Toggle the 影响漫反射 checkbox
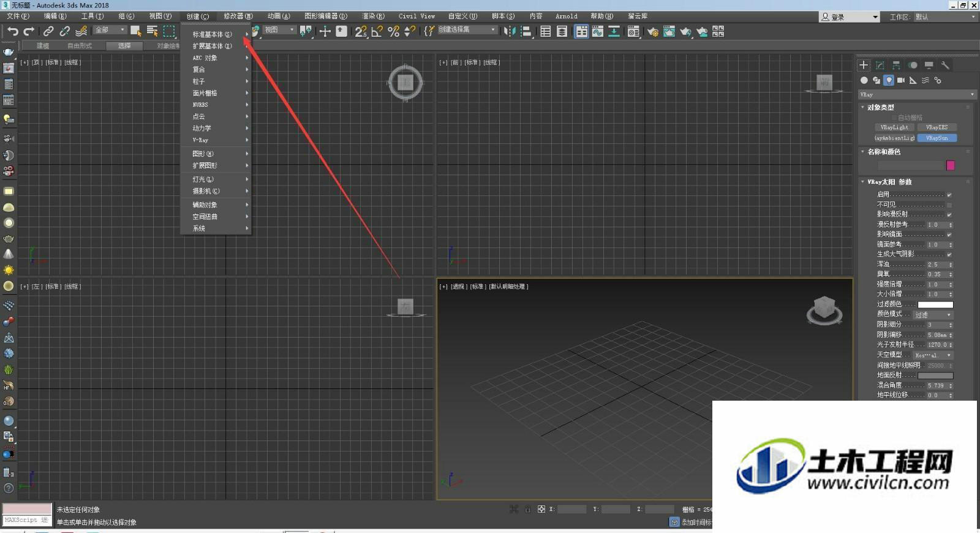 (x=949, y=214)
